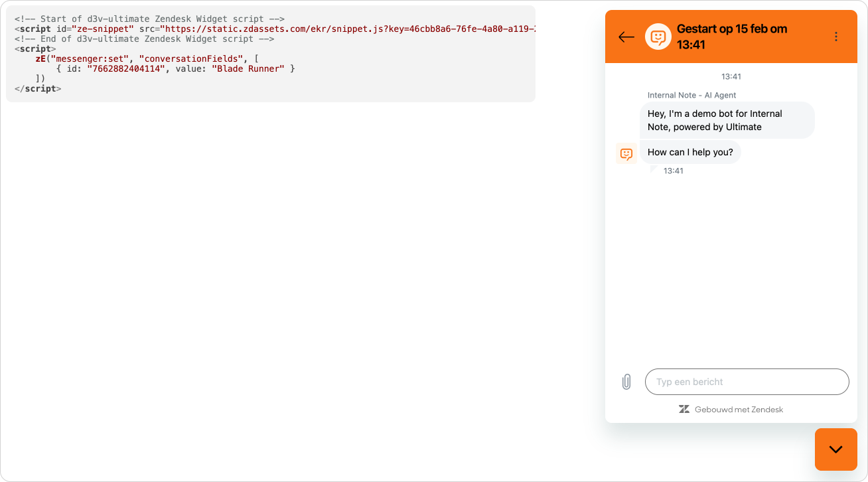Click the bot avatar beside 'How can I help you?'
The height and width of the screenshot is (482, 868).
click(626, 153)
